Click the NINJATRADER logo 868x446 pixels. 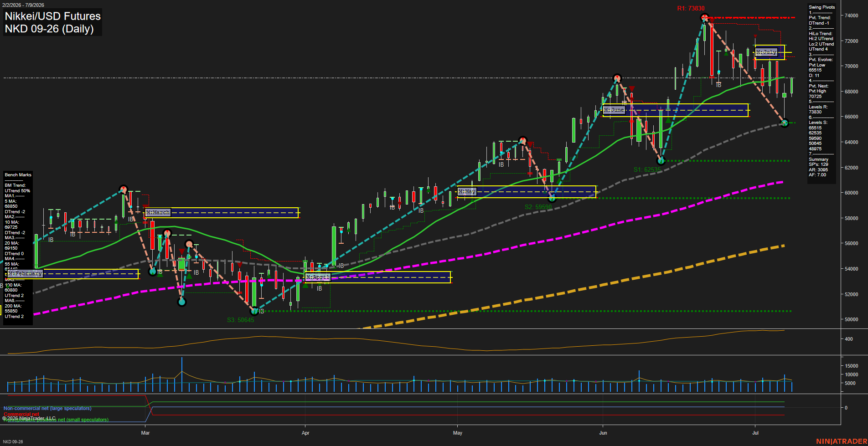[842, 441]
